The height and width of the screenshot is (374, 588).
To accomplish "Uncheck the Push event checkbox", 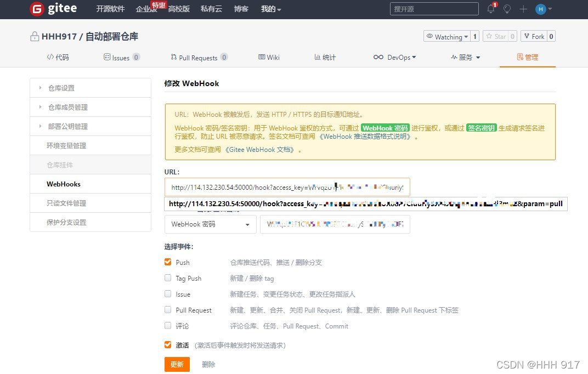I will click(167, 262).
